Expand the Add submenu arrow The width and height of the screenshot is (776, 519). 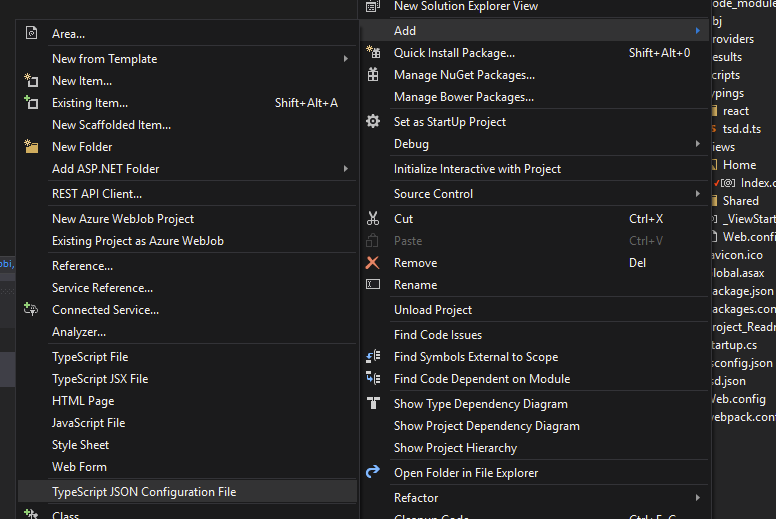coord(698,31)
